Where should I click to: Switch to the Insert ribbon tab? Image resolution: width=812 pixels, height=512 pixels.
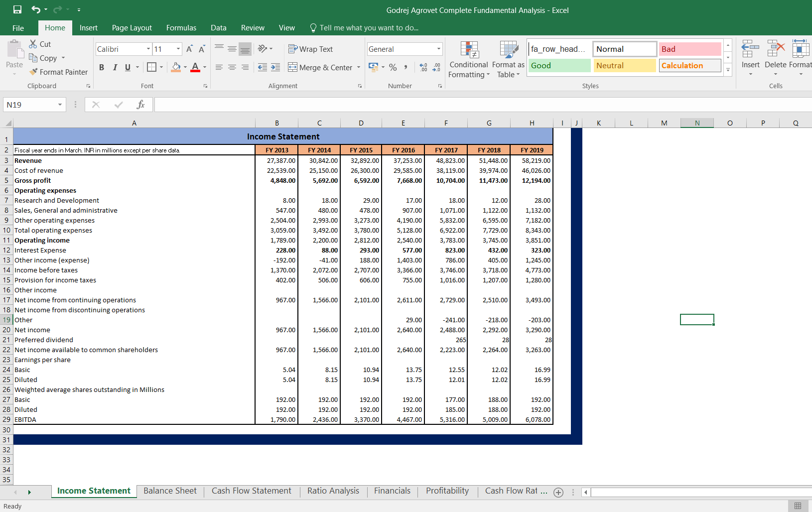click(x=89, y=28)
